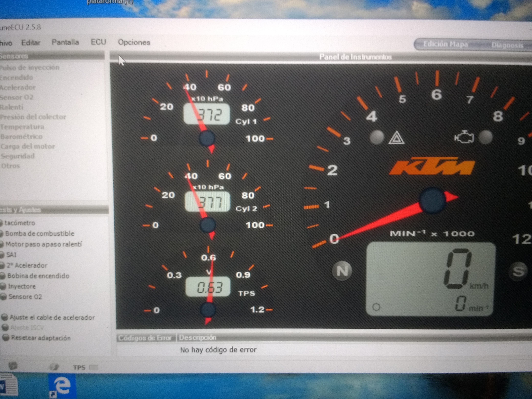The width and height of the screenshot is (532, 399).
Task: Choose Resetear adaptación
Action: click(41, 338)
